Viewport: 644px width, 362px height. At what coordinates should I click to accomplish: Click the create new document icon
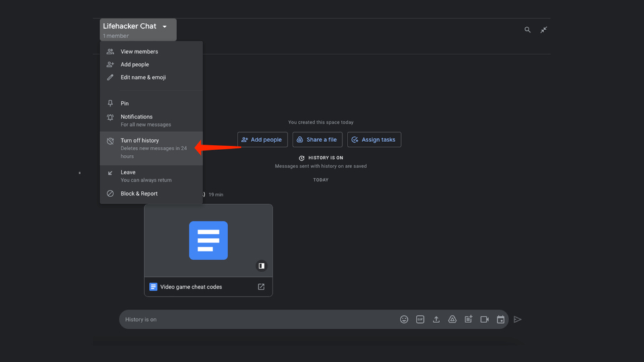click(x=468, y=319)
